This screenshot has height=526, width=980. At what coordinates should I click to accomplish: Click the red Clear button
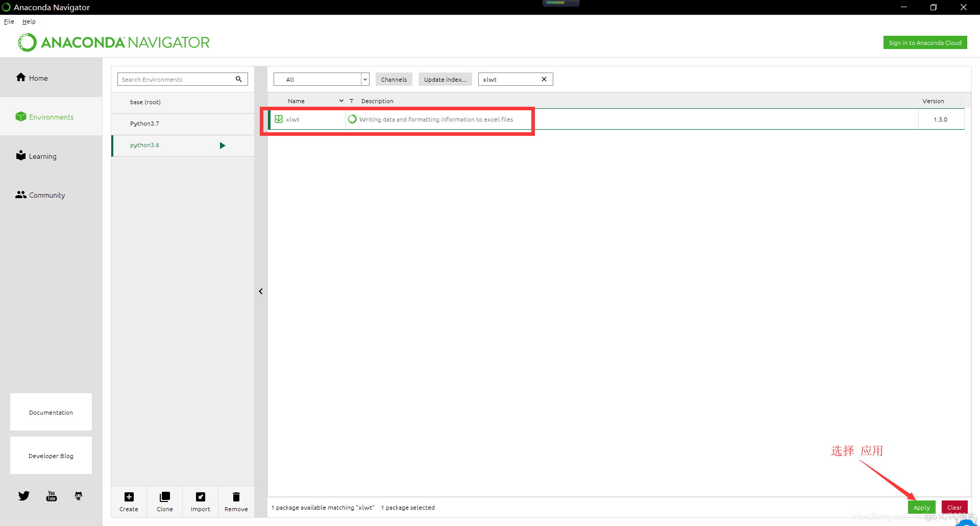(x=954, y=507)
